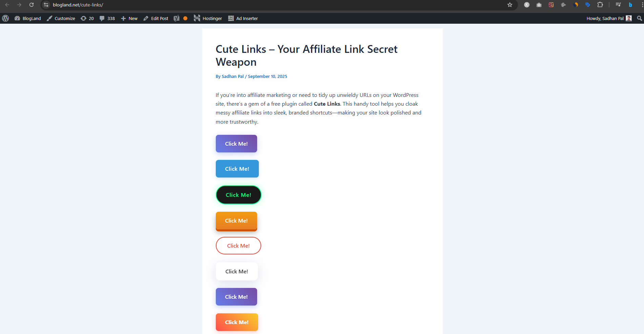644x334 pixels.
Task: Open the blue price tag extension
Action: point(588,5)
